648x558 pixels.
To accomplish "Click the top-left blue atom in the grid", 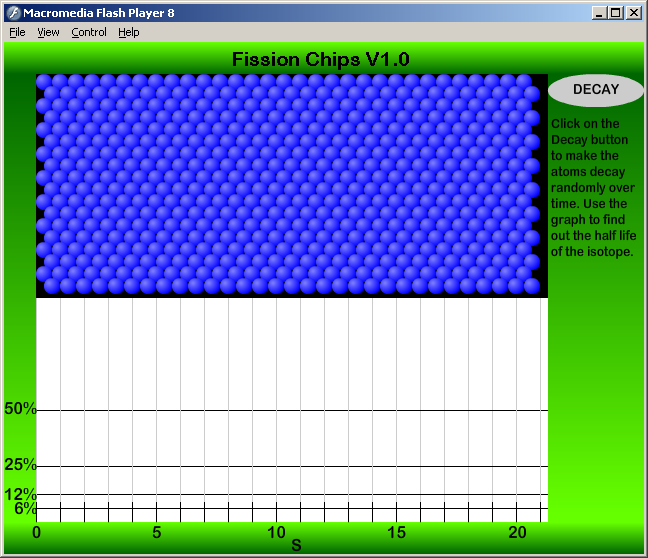I will point(45,82).
